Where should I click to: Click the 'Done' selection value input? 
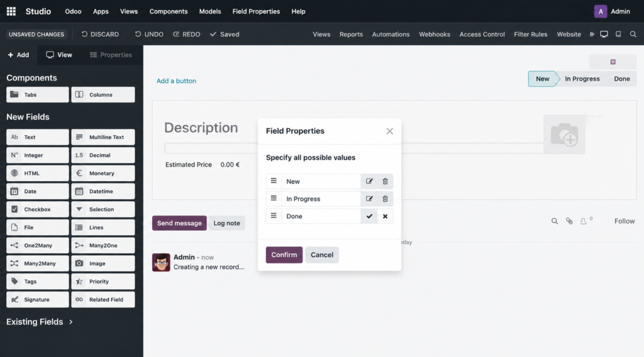(321, 216)
